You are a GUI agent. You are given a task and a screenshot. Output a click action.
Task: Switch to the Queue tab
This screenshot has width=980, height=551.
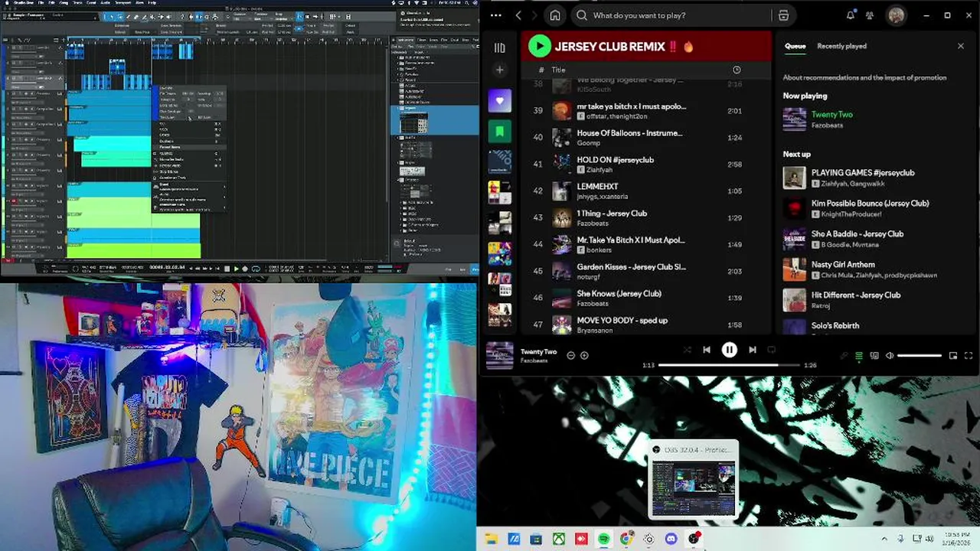click(x=795, y=46)
